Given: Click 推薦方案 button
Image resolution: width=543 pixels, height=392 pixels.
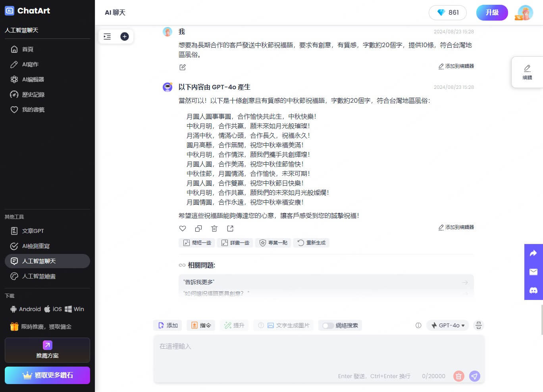Looking at the screenshot, I should tap(47, 350).
